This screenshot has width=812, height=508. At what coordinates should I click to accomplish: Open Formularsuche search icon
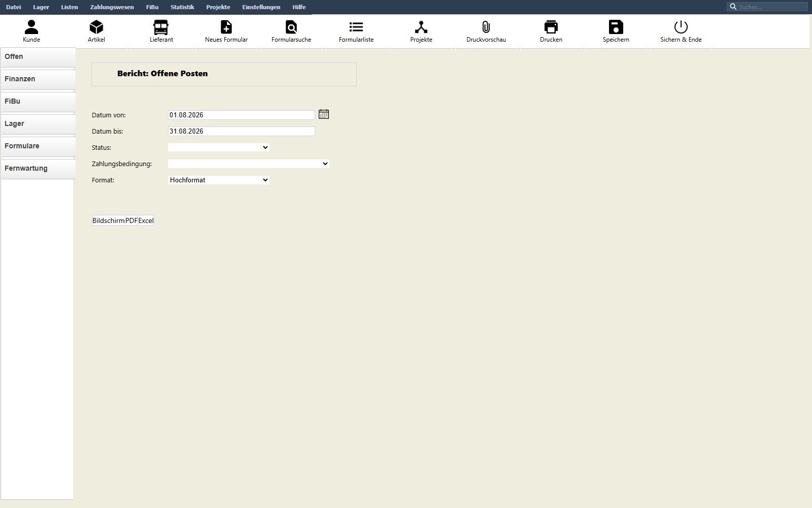[x=291, y=31]
